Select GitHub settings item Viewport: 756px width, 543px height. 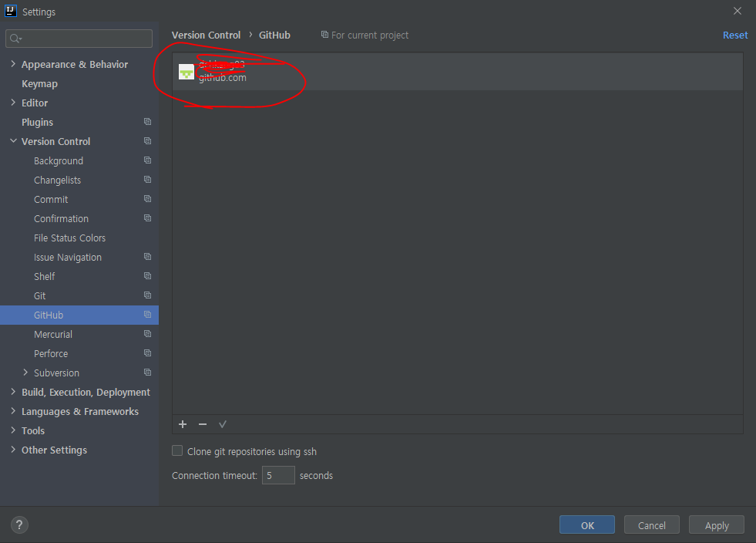79,315
